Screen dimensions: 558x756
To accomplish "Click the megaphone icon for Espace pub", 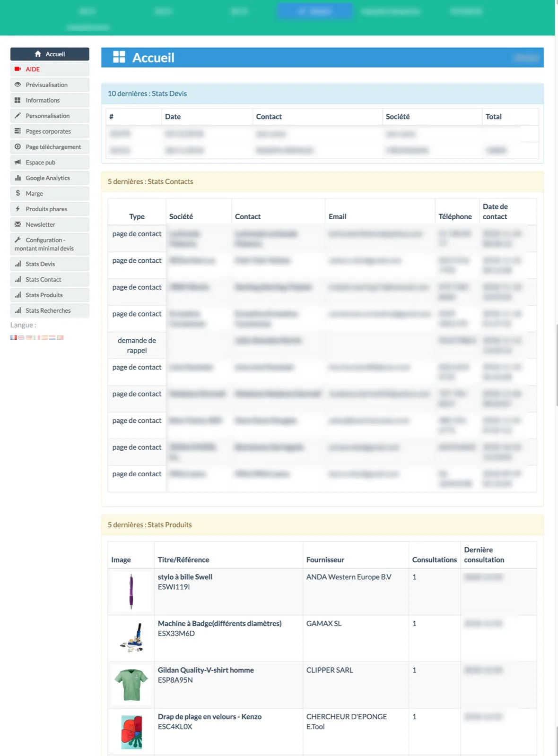I will click(x=17, y=162).
